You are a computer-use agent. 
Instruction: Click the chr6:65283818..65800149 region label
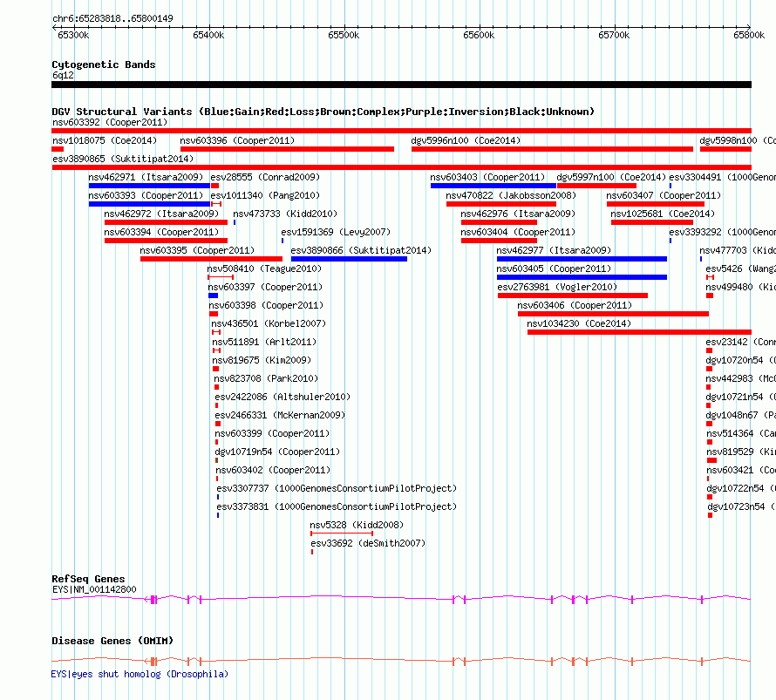pyautogui.click(x=112, y=18)
